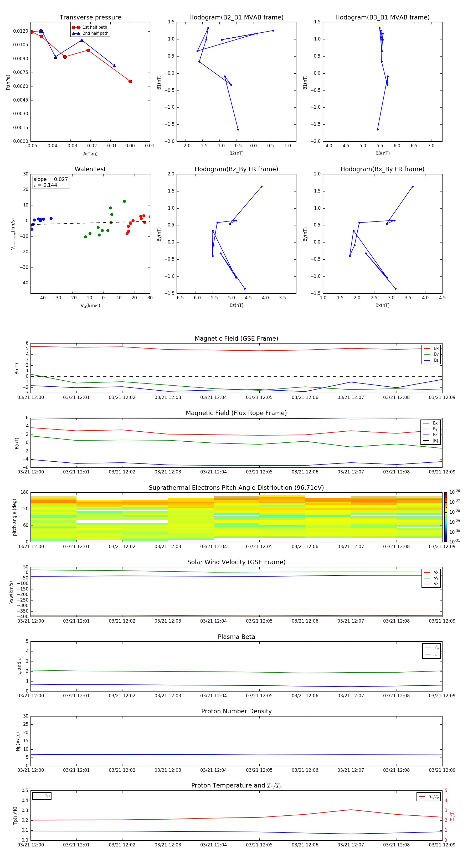Screen dimensions: 473x868
Task: Click the "Pt(nPa)" y-axis label
Action: 8,82
